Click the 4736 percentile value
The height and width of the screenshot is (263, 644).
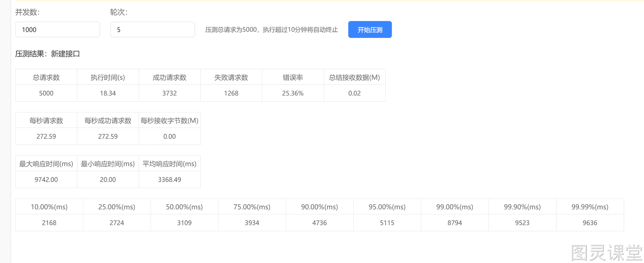click(320, 223)
